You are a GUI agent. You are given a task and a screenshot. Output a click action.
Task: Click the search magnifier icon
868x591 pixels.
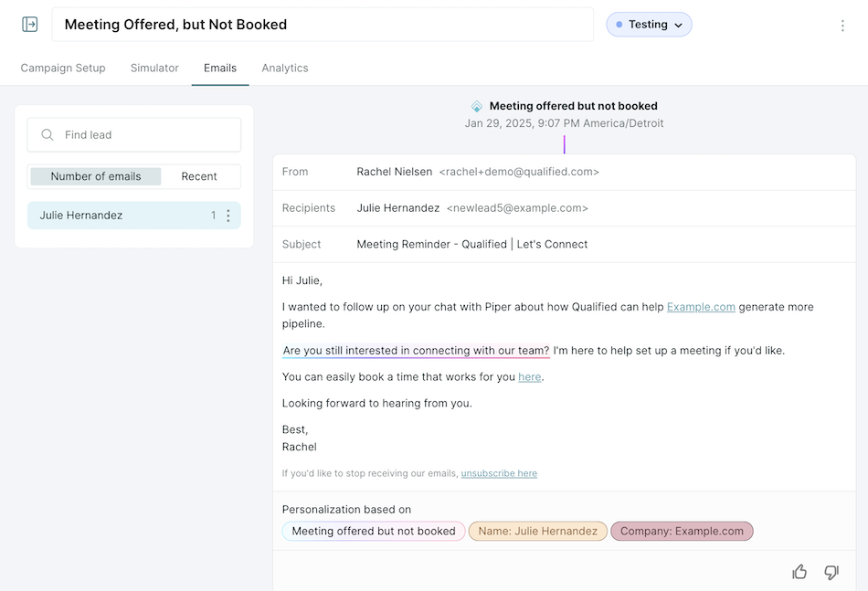48,134
